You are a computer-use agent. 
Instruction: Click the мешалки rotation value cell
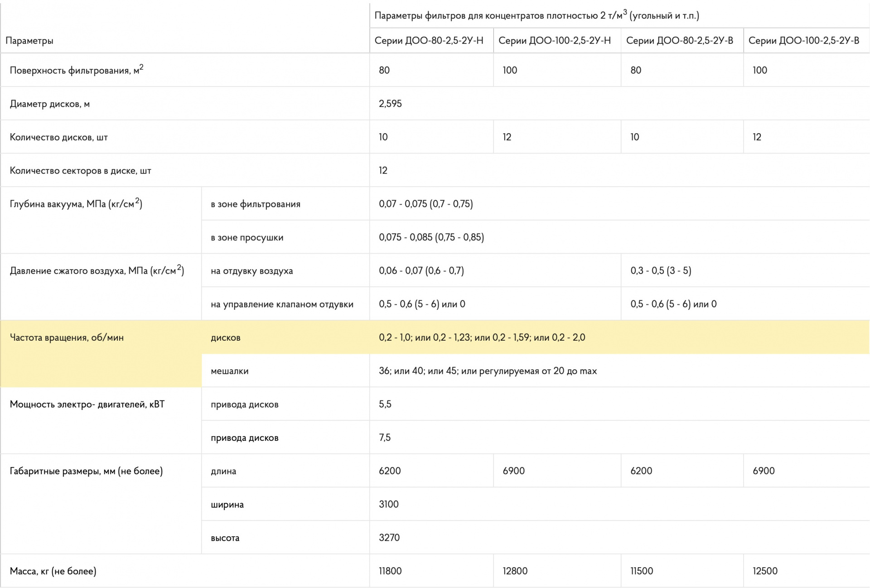pos(488,371)
